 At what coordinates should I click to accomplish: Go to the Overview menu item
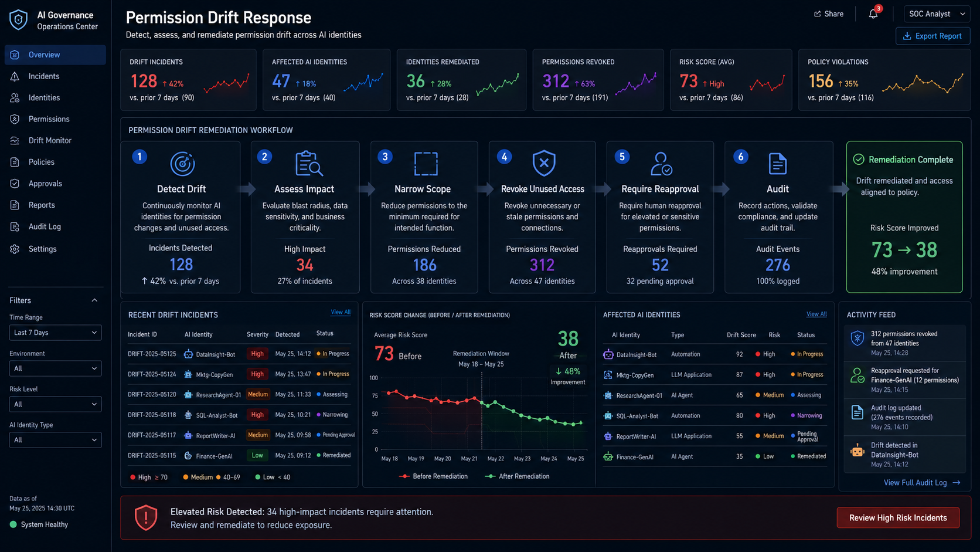coord(55,55)
